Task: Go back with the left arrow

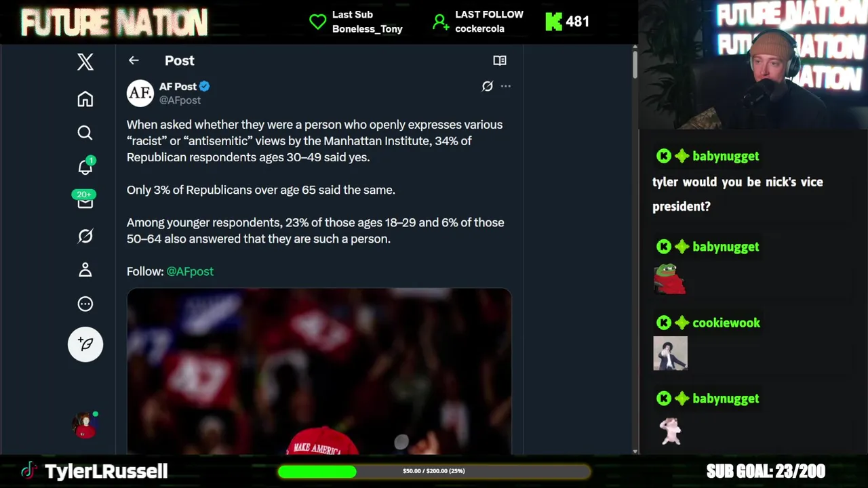Action: click(x=134, y=60)
